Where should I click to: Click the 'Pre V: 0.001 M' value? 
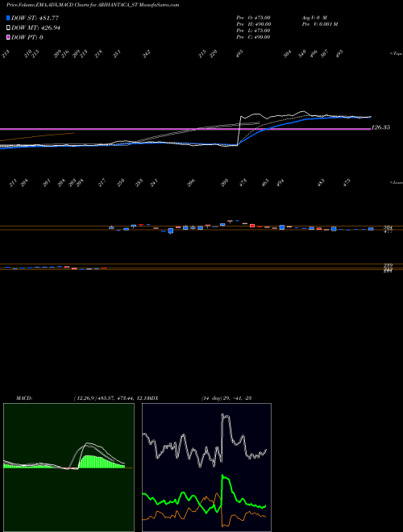pyautogui.click(x=319, y=24)
